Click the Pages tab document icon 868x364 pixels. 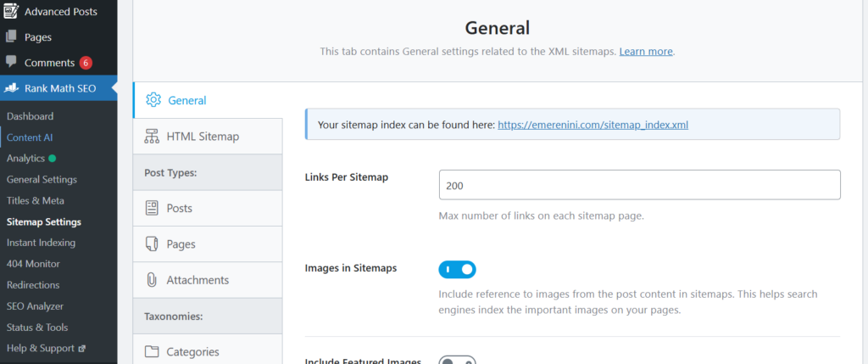tap(152, 244)
